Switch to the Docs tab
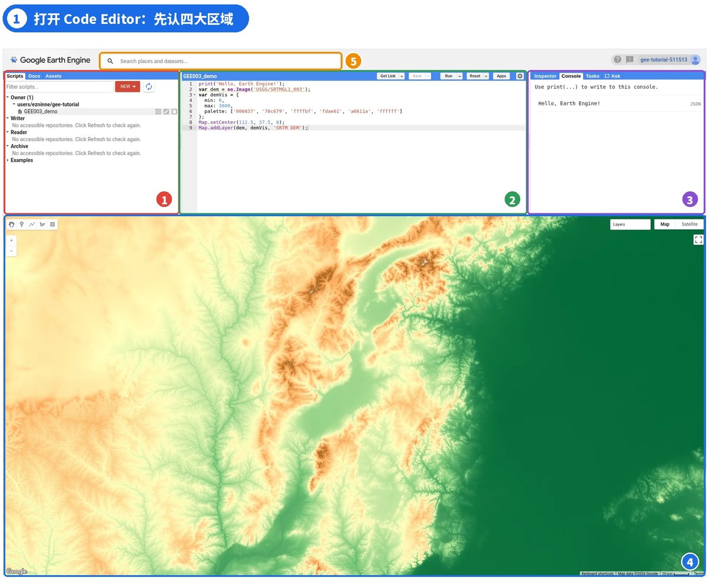Viewport: 709px width, 588px height. [34, 76]
